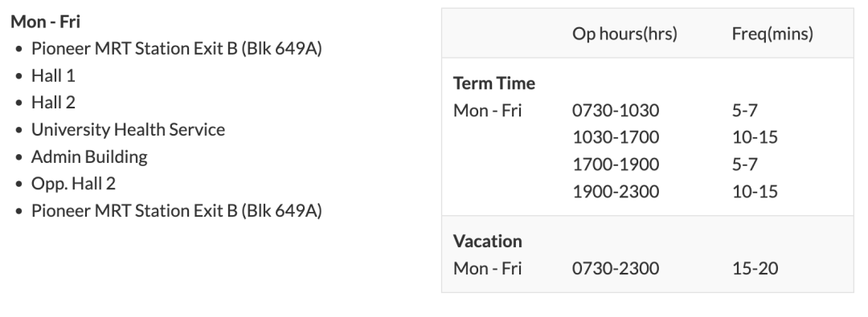The height and width of the screenshot is (317, 868).
Task: Click the Op hours(hrs) column header
Action: point(624,34)
